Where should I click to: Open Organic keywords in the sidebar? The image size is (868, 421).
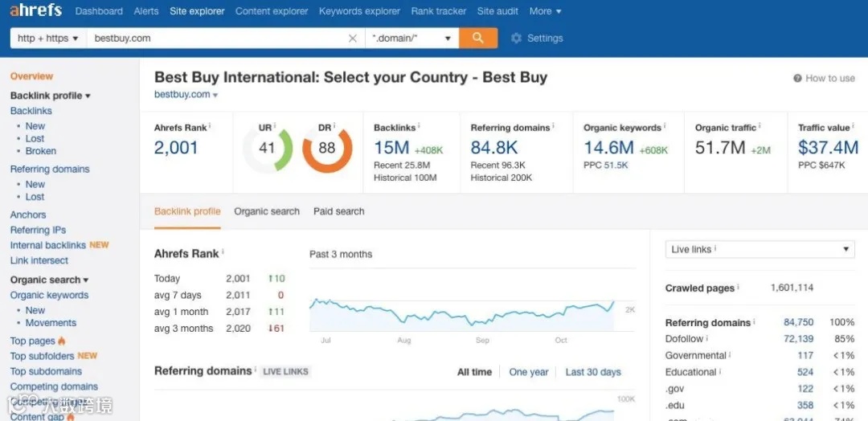(49, 296)
